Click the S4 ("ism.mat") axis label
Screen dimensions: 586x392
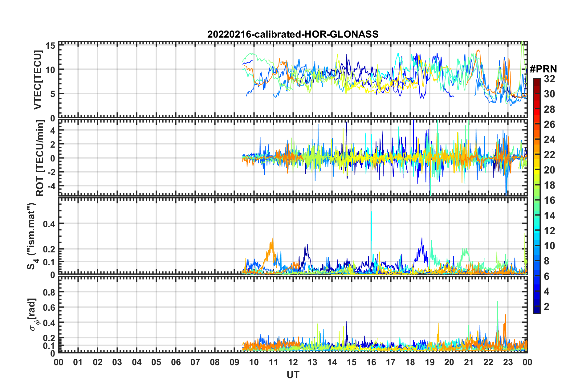tap(32, 236)
